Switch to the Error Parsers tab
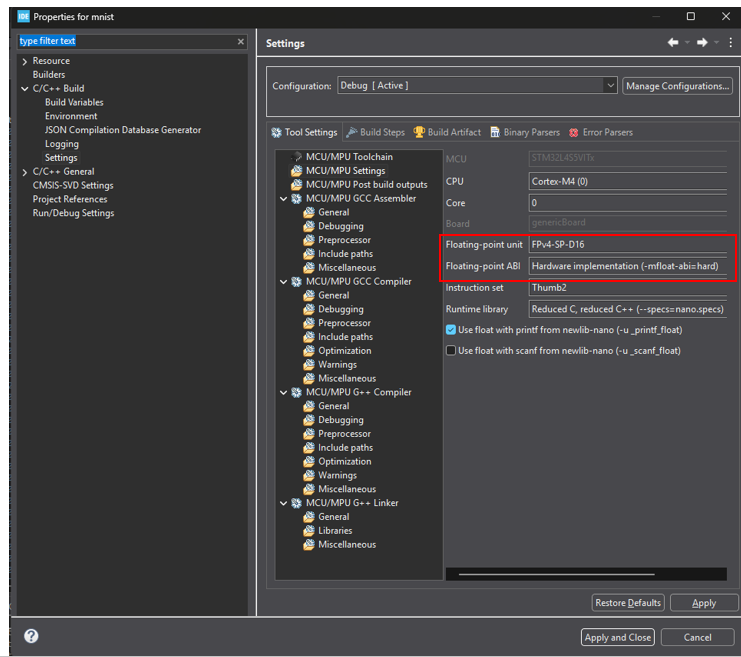This screenshot has height=657, width=741. [x=601, y=132]
